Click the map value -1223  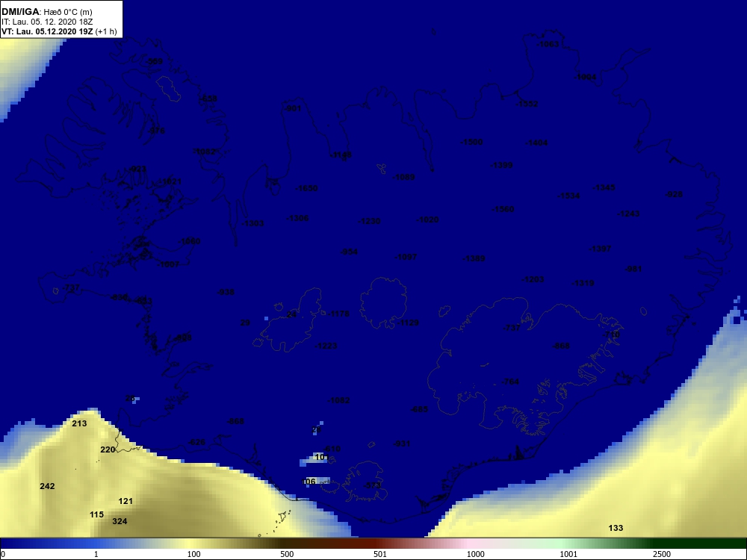pos(326,346)
